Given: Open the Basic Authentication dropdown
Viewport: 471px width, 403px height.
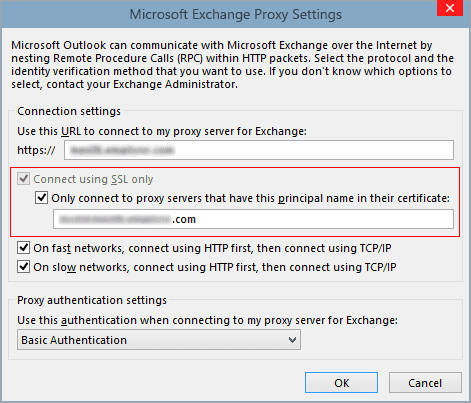Looking at the screenshot, I should (159, 340).
